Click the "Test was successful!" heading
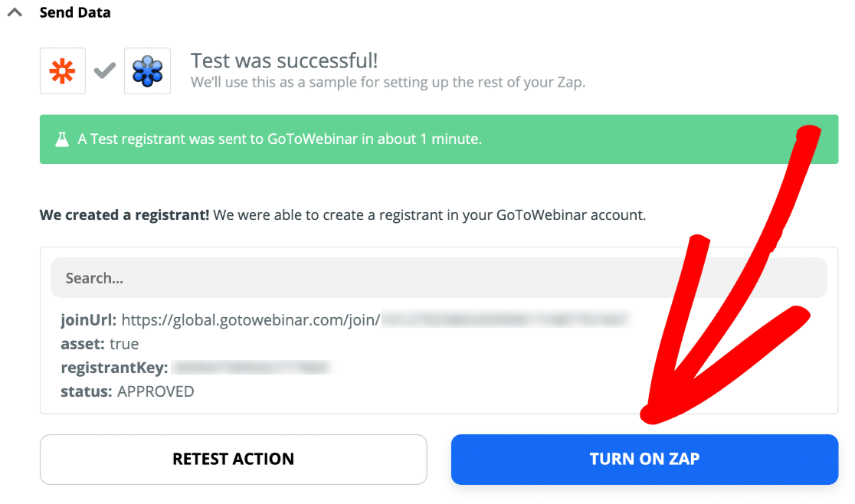 [x=284, y=61]
